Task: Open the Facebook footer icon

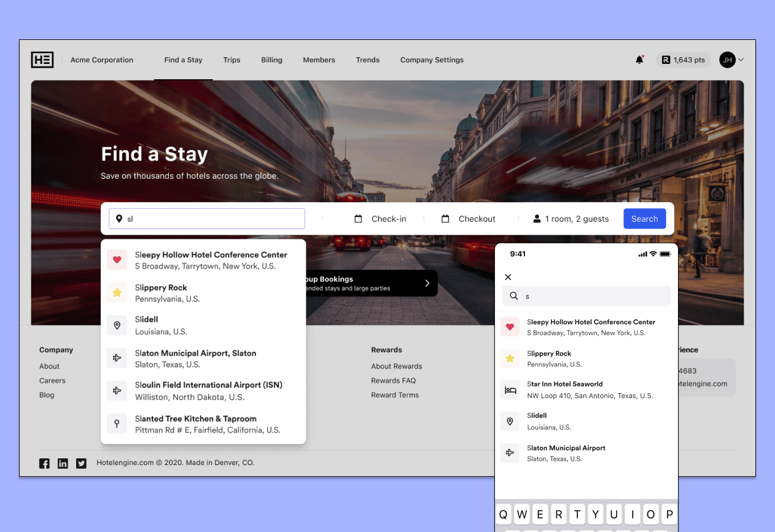Action: point(44,463)
